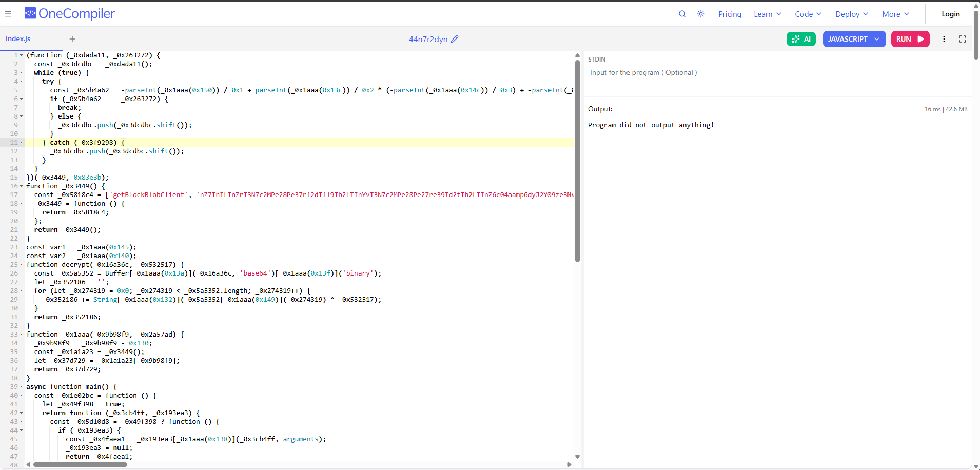The width and height of the screenshot is (980, 470).
Task: Collapse fold arrow at line 33
Action: 22,335
